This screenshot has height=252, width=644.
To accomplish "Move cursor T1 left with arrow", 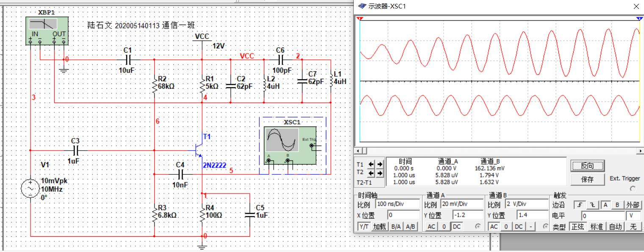I will [372, 164].
